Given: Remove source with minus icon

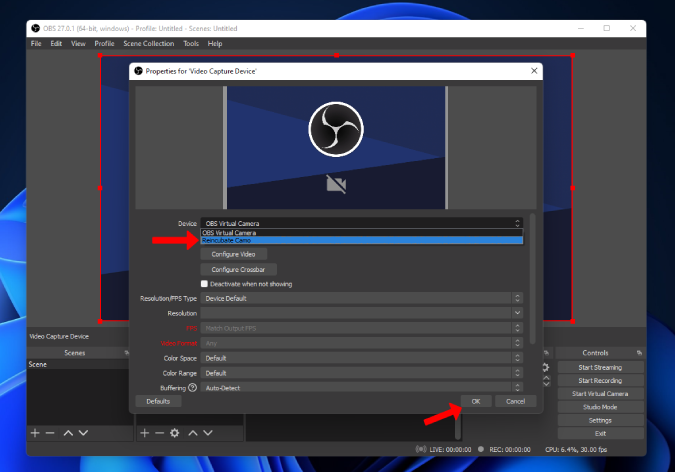Looking at the screenshot, I should pos(159,433).
